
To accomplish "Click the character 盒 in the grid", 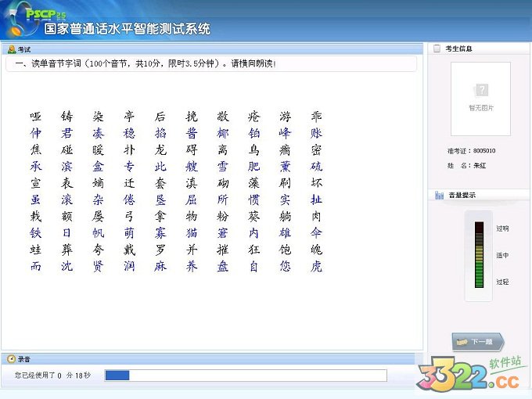I will (98, 166).
